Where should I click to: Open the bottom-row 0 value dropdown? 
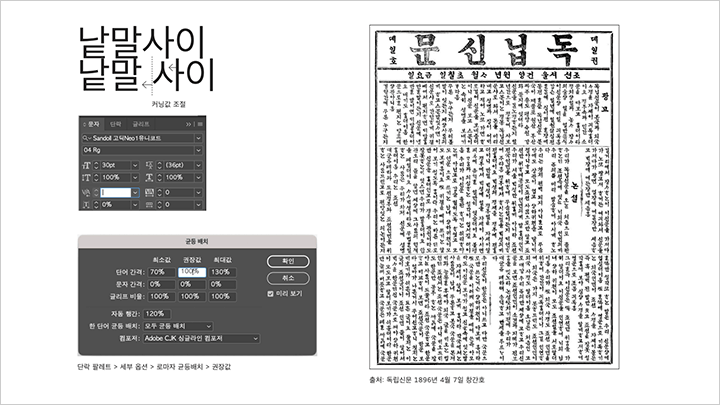[198, 204]
